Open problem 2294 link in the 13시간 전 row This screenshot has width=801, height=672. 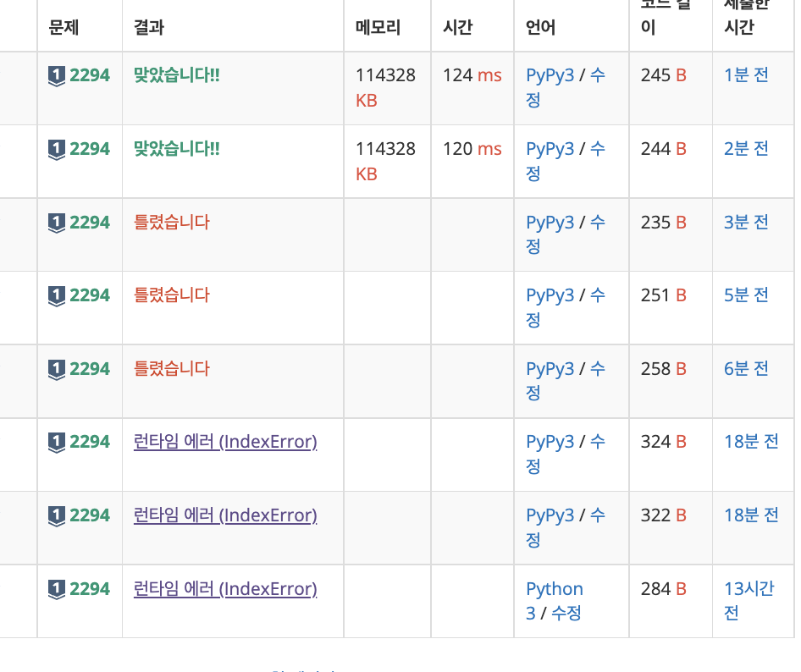point(90,589)
